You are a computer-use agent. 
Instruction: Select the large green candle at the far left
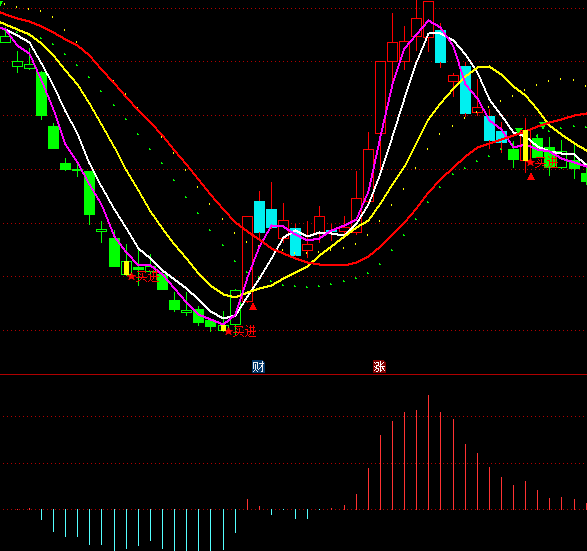42,94
